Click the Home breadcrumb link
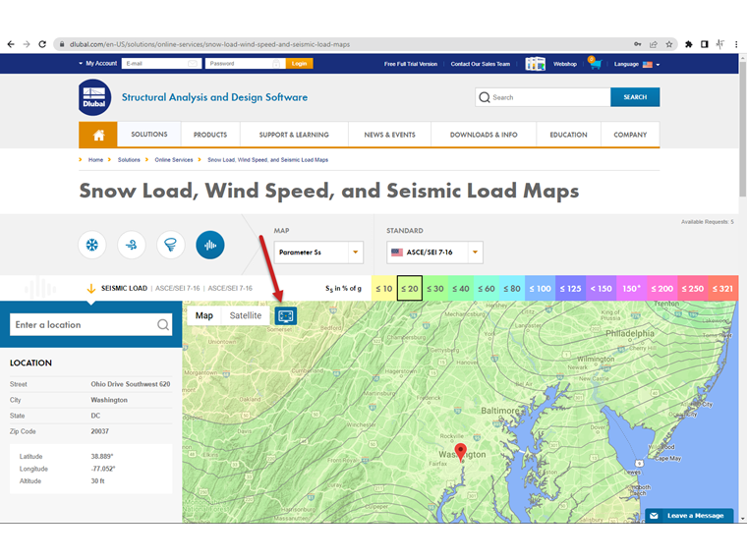The image size is (747, 560). [x=95, y=160]
